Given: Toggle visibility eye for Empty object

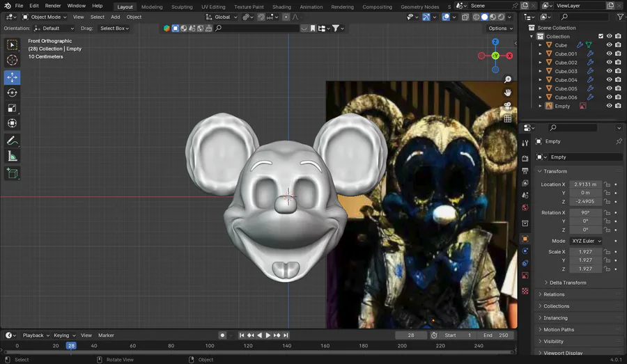Looking at the screenshot, I should coord(609,106).
